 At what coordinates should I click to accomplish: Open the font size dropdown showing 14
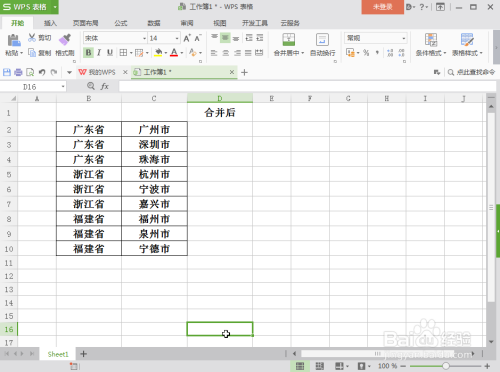[177, 38]
